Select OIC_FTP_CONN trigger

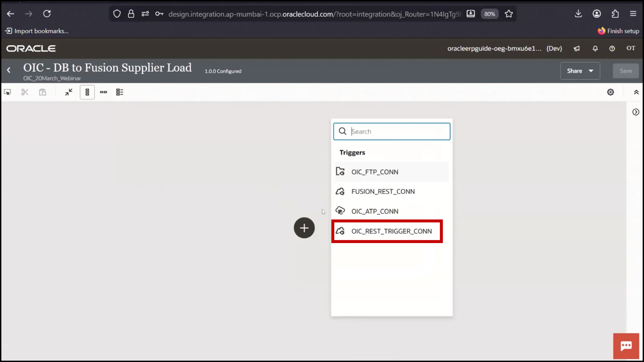[392, 172]
